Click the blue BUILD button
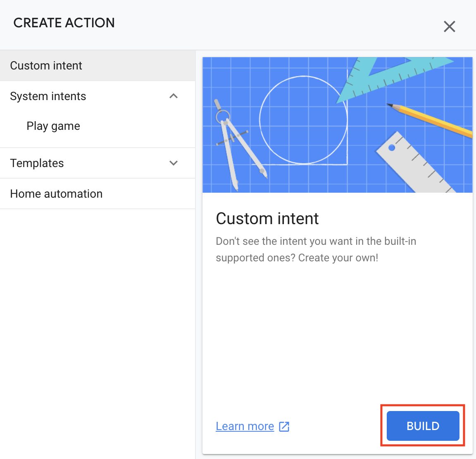This screenshot has height=459, width=476. tap(423, 426)
